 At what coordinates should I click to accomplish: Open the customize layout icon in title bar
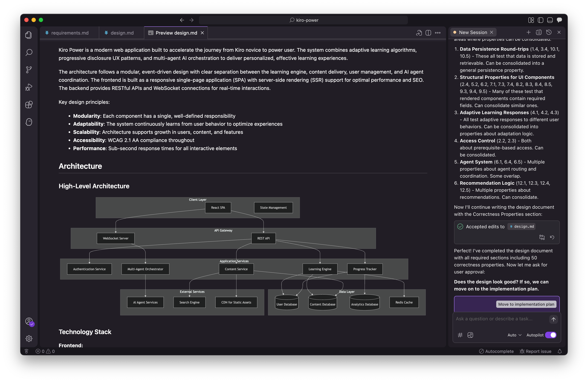click(x=531, y=20)
